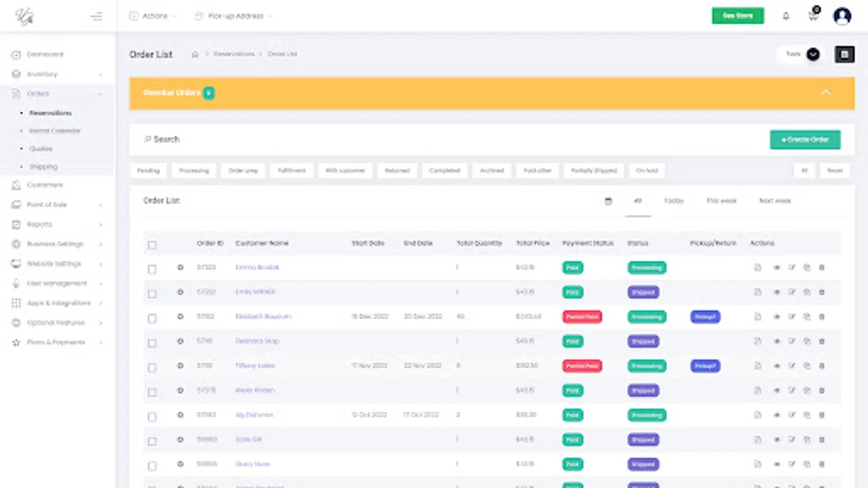Open the shopping cart icon
Viewport: 868px width, 488px height.
pos(813,15)
